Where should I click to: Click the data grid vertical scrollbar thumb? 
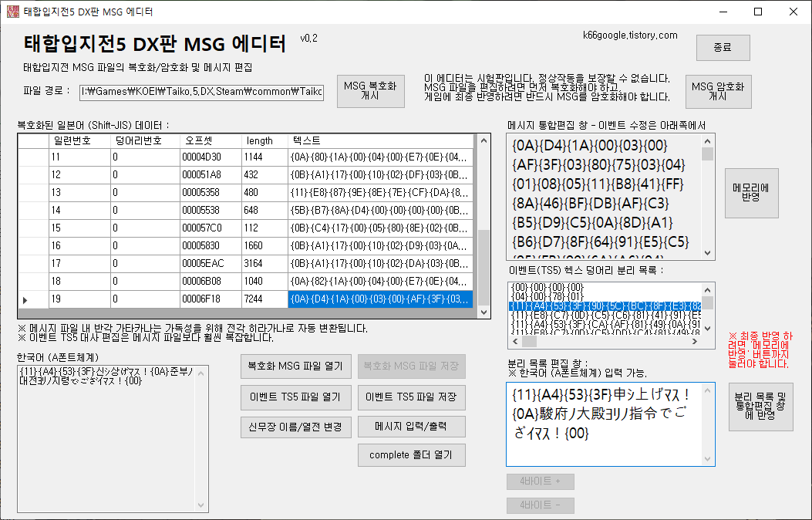pyautogui.click(x=483, y=268)
